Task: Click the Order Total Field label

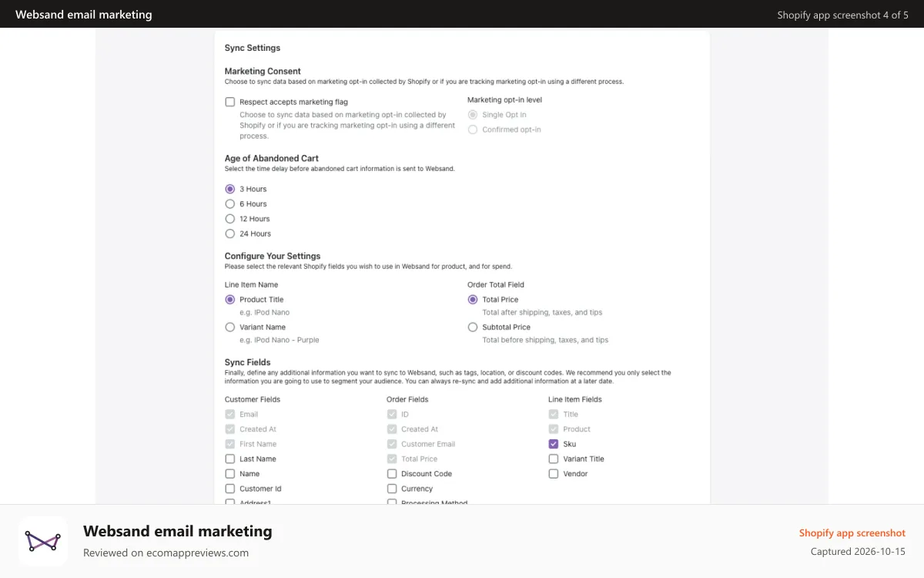Action: (496, 285)
